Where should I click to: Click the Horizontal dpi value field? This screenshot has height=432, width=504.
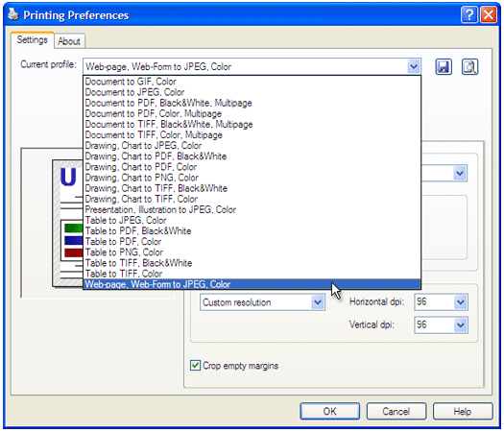(x=434, y=301)
